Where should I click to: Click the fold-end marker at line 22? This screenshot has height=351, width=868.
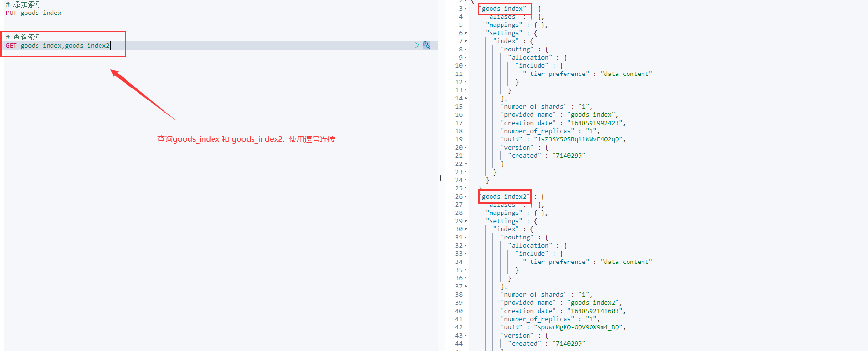(x=466, y=164)
